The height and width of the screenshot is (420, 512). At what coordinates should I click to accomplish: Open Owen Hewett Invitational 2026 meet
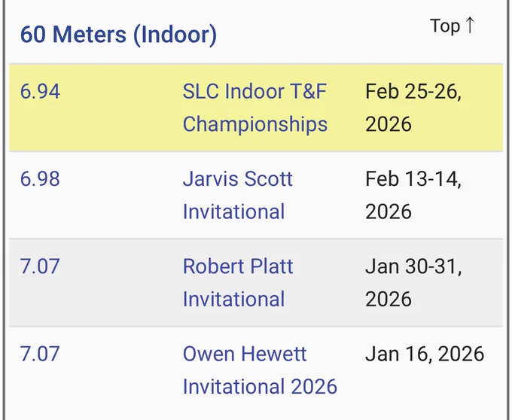click(260, 370)
